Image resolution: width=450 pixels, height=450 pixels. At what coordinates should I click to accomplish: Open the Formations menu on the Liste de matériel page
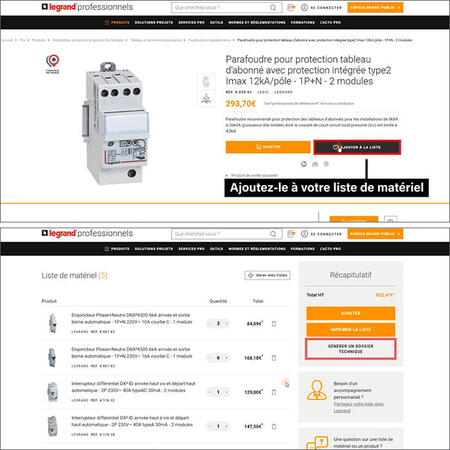(x=303, y=249)
